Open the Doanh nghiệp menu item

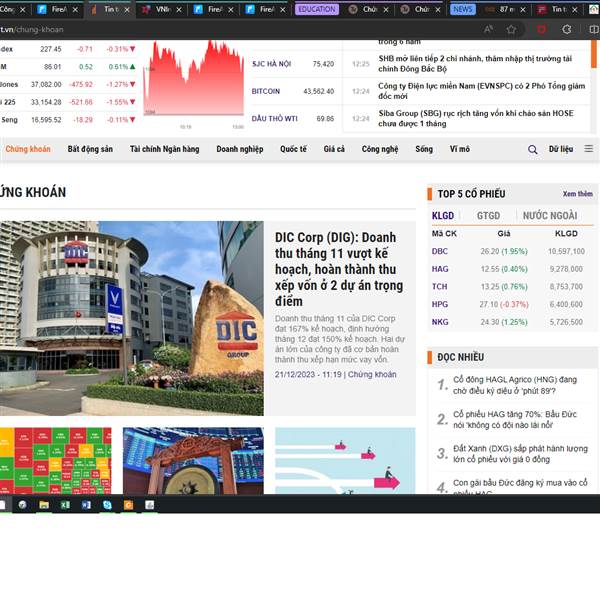point(240,149)
